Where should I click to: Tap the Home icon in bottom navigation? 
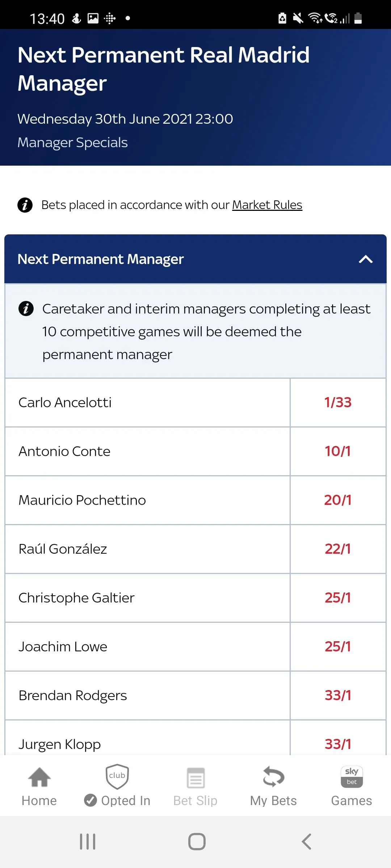[x=39, y=778]
